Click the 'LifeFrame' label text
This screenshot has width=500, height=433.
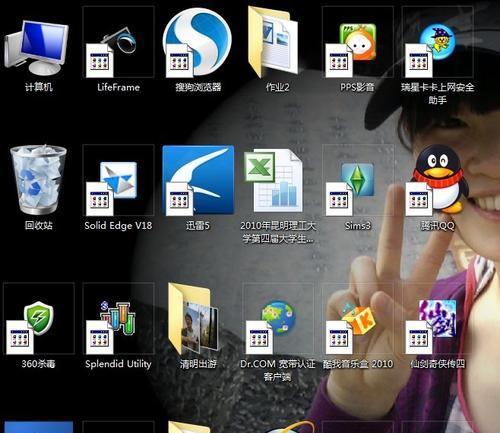(x=118, y=87)
